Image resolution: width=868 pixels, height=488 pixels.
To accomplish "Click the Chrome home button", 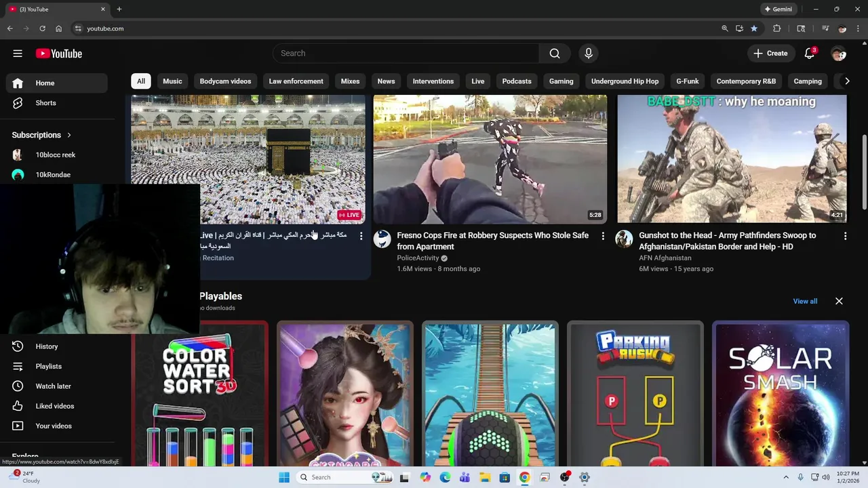I will point(58,28).
